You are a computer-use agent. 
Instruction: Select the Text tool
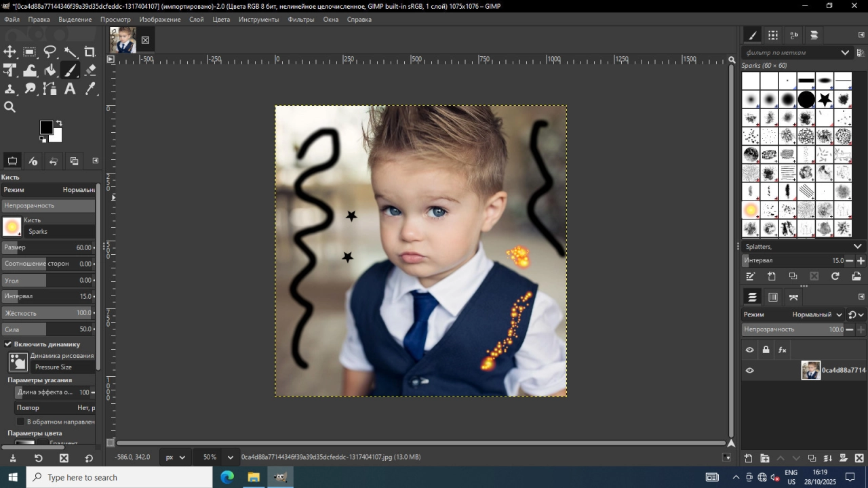[71, 88]
